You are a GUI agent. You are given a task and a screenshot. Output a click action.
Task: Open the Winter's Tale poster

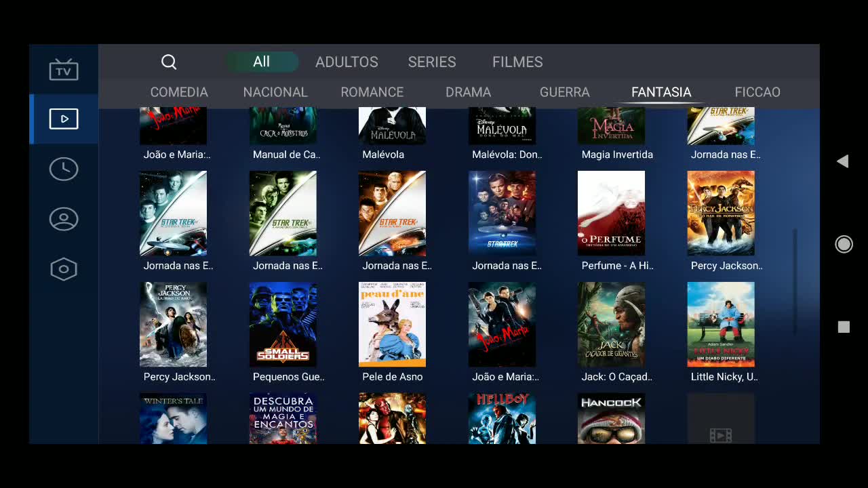click(x=173, y=419)
